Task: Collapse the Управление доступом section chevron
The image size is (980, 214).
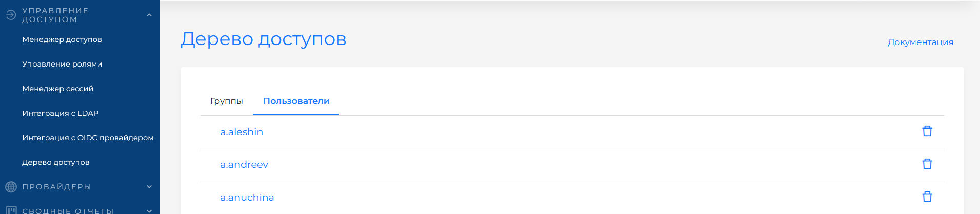Action: 149,15
